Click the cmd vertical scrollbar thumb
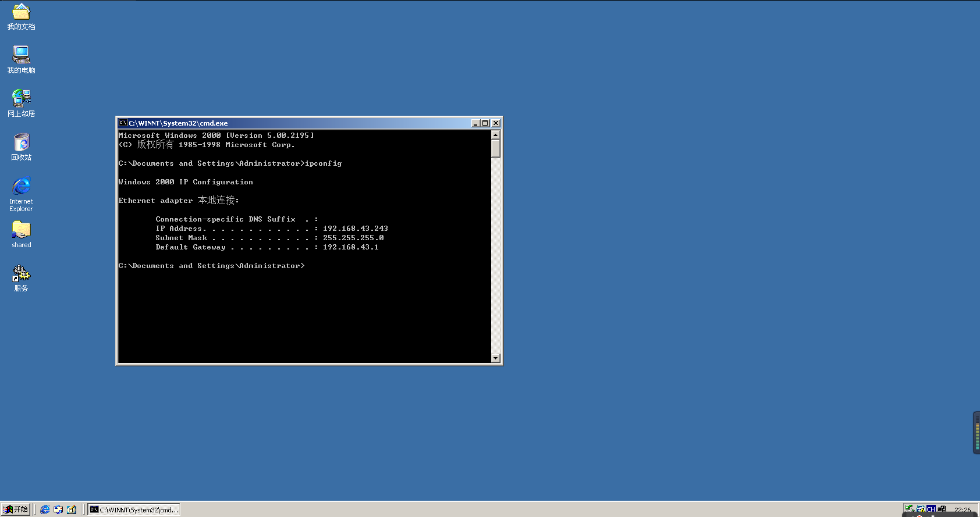Screen dimensions: 980x517 [x=496, y=148]
